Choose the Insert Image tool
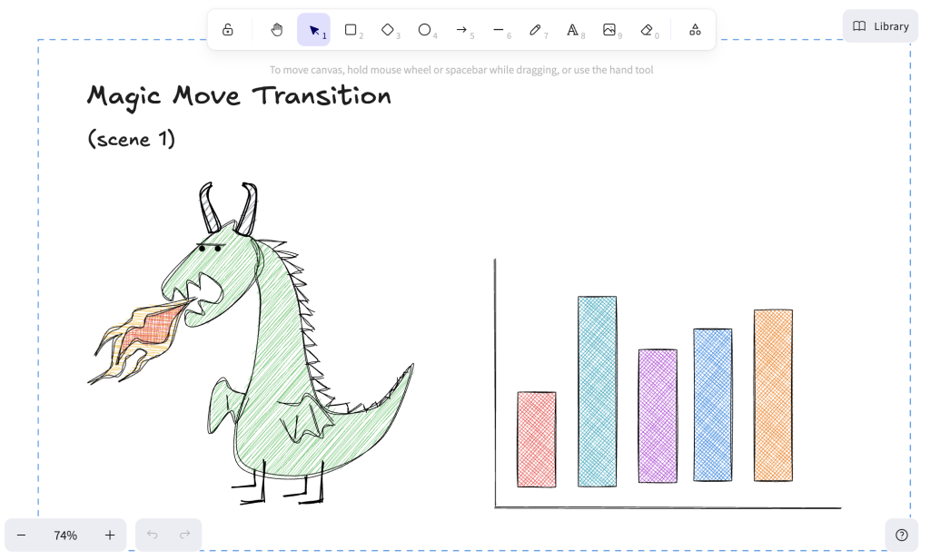 (x=610, y=29)
